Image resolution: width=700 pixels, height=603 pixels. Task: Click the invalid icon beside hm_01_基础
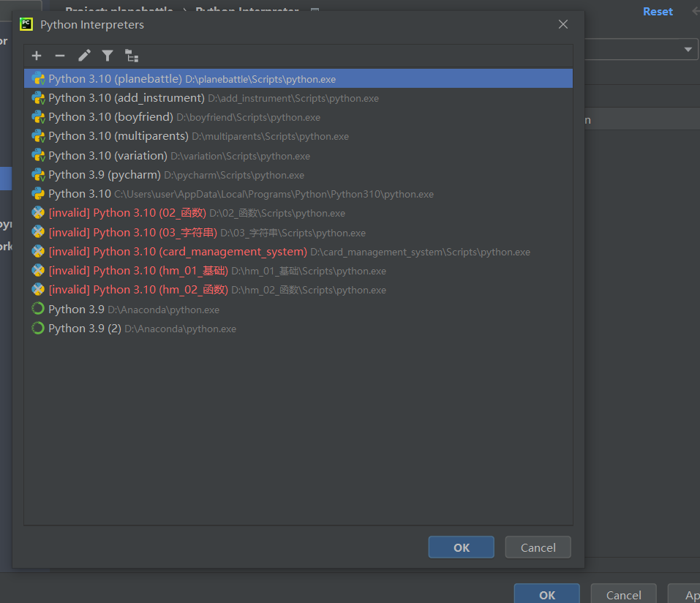pyautogui.click(x=38, y=270)
